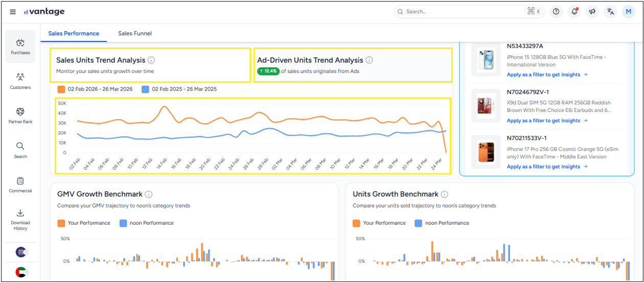Go to Customers in the sidebar
This screenshot has height=283, width=644.
20,81
